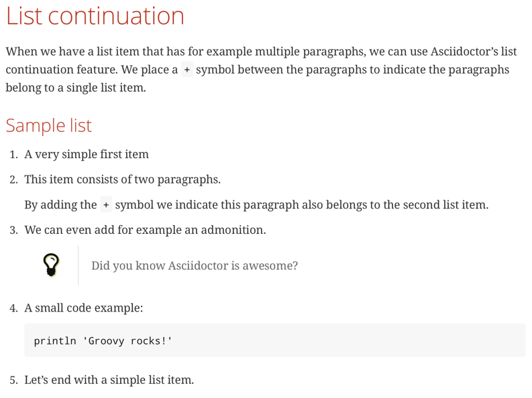
Task: Click the "List continuation" main heading
Action: [x=95, y=16]
